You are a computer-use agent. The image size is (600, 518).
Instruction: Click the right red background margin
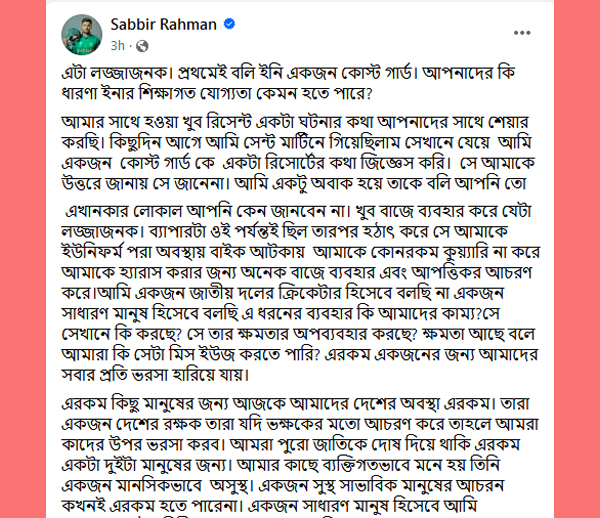click(x=577, y=259)
